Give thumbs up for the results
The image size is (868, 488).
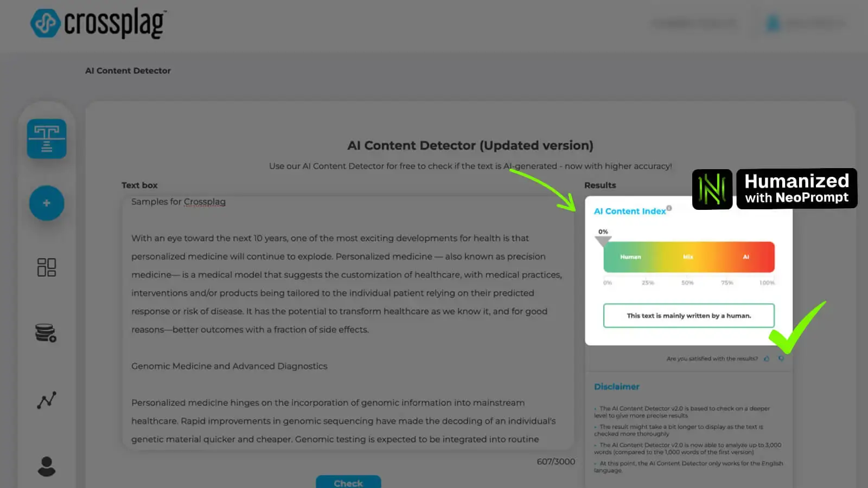click(767, 358)
